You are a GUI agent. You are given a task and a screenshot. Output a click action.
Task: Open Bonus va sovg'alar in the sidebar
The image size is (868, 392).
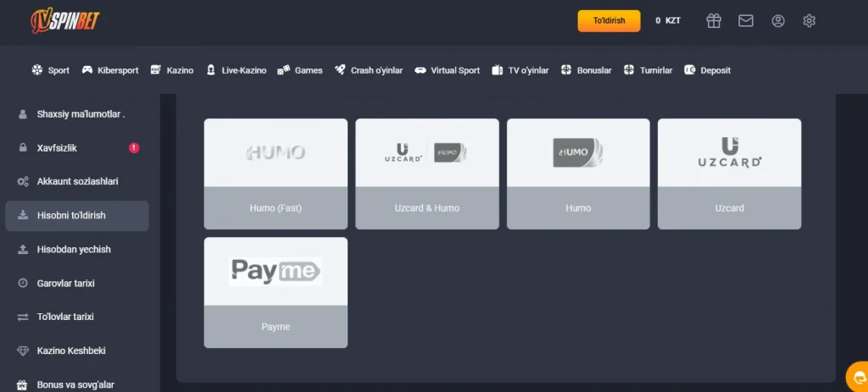77,384
